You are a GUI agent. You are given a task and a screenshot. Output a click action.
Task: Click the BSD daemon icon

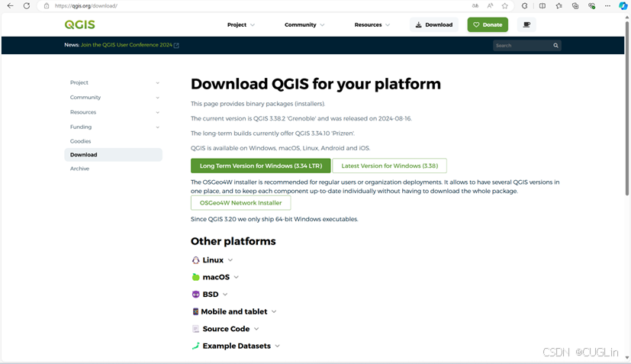(195, 295)
